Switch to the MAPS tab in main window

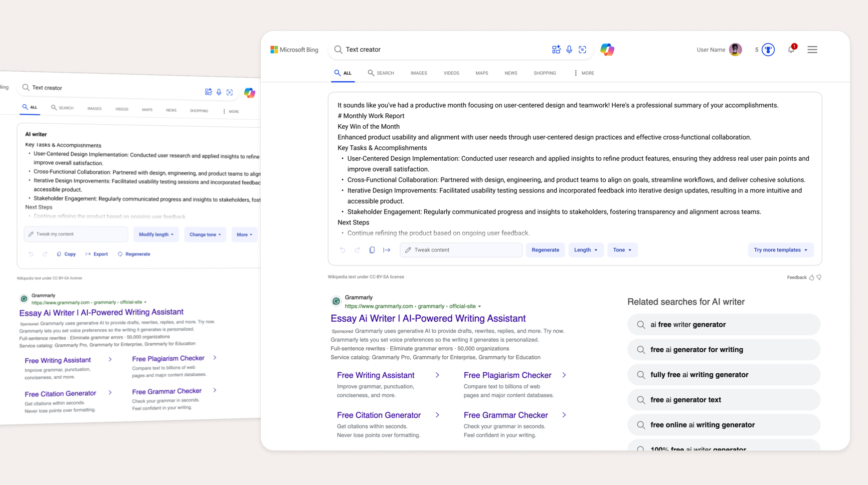coord(482,73)
